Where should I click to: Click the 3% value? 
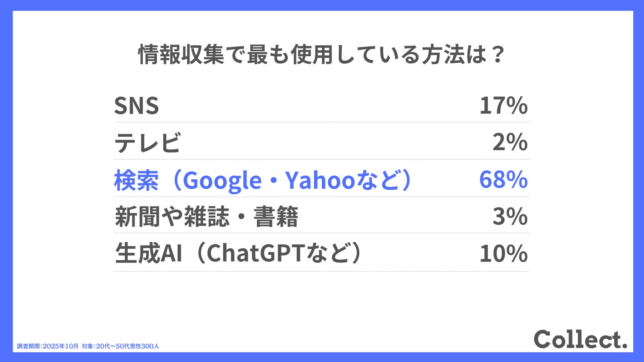point(510,217)
